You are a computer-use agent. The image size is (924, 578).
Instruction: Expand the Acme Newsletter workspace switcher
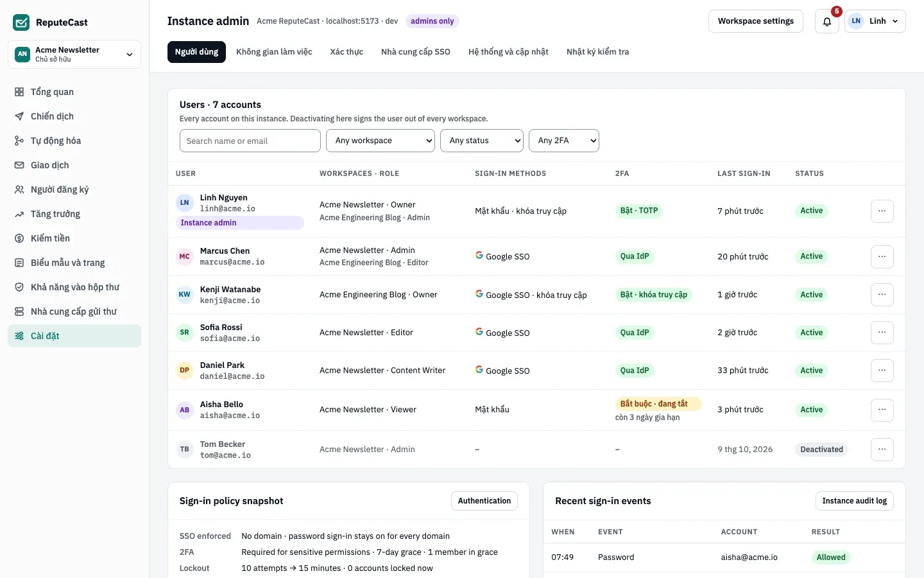74,54
